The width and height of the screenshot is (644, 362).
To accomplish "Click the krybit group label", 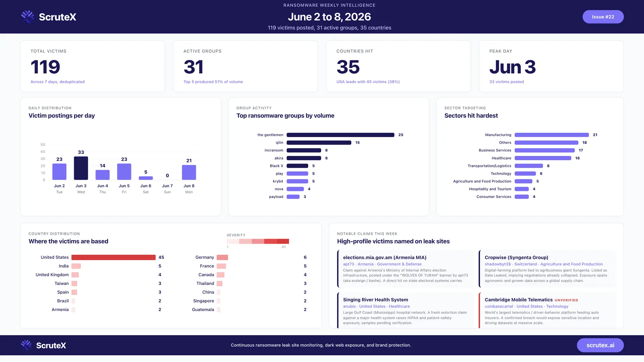I will point(278,181).
